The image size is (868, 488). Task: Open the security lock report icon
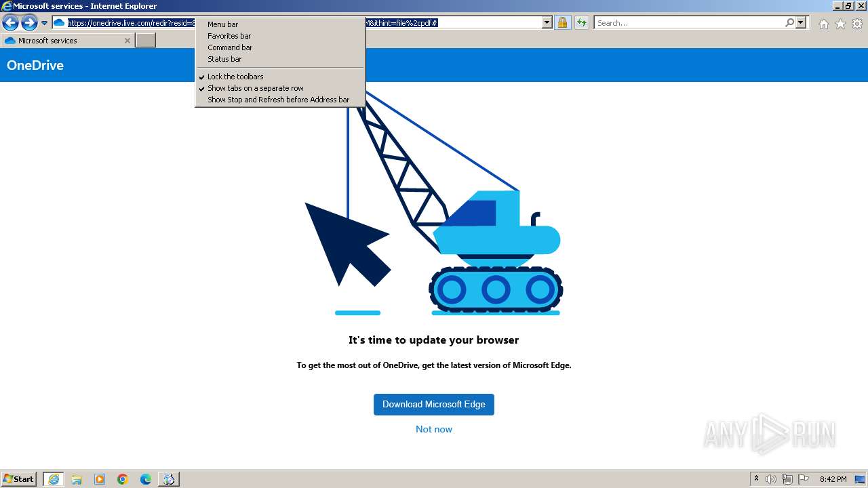click(562, 22)
